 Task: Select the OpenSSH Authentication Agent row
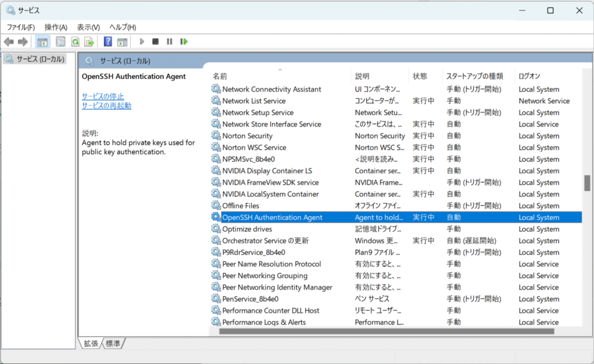(396, 217)
